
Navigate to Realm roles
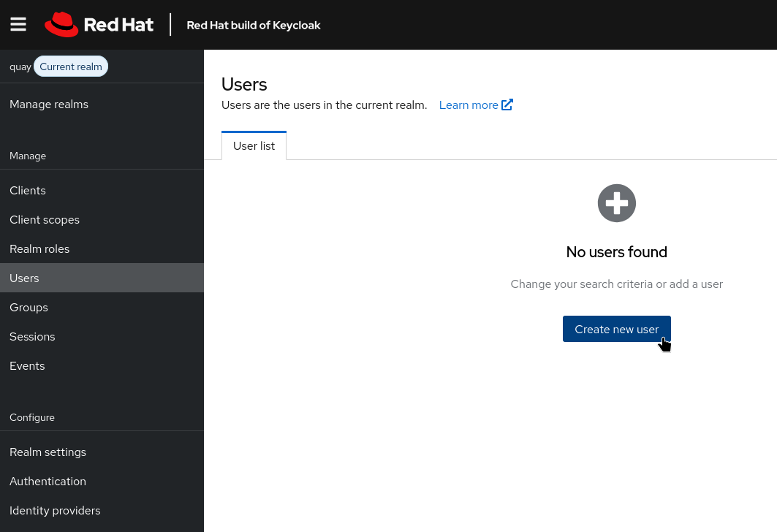(x=39, y=249)
